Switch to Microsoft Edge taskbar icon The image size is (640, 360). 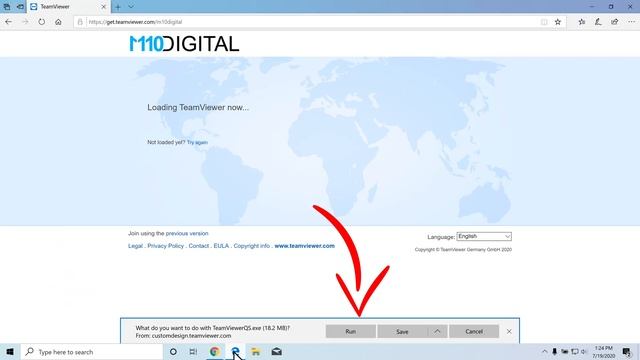pyautogui.click(x=235, y=351)
